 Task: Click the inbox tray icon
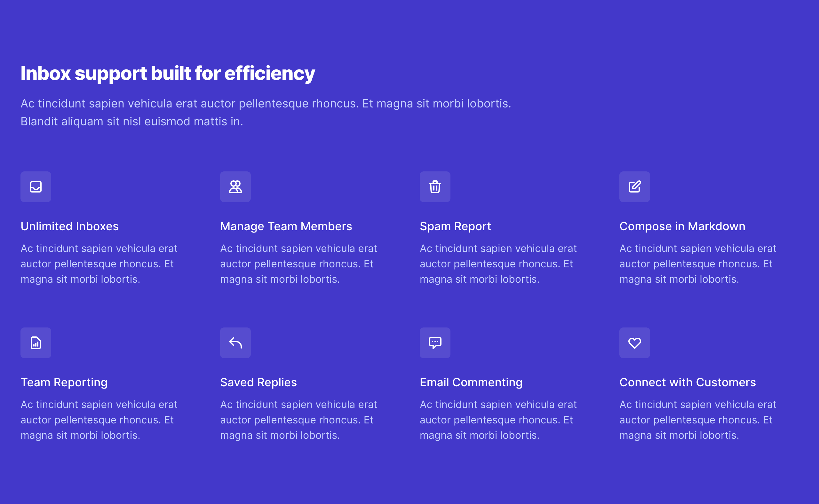click(36, 187)
